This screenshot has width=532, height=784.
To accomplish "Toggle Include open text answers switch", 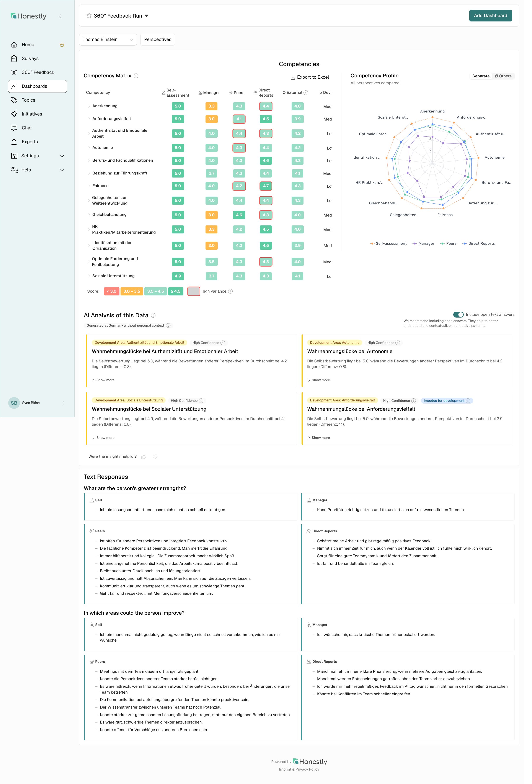I will (458, 315).
